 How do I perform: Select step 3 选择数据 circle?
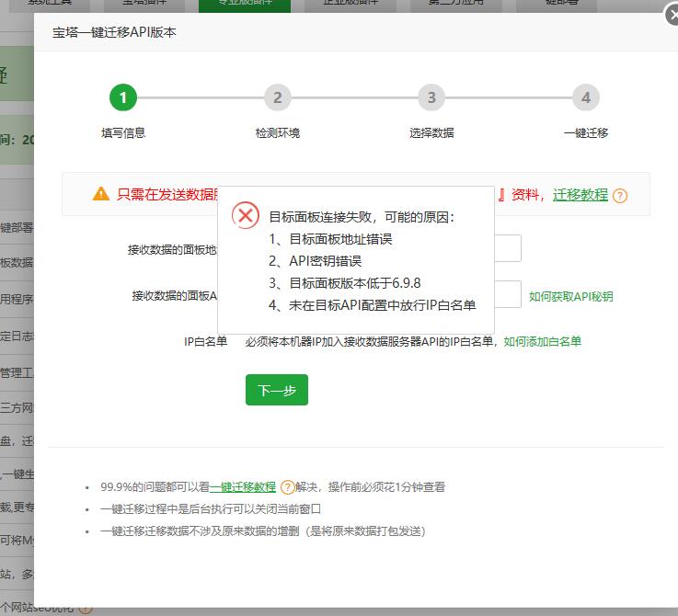pos(431,97)
